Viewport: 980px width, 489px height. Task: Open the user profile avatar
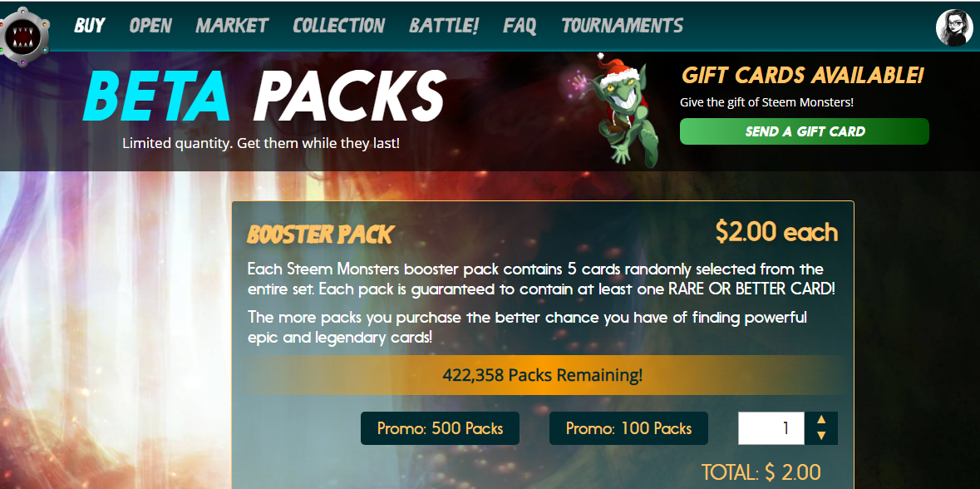pos(954,27)
